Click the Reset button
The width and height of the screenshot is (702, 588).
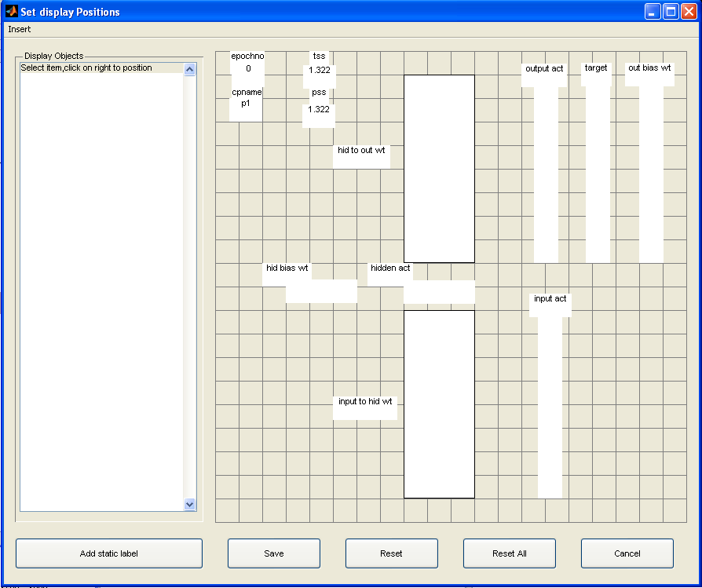[391, 553]
